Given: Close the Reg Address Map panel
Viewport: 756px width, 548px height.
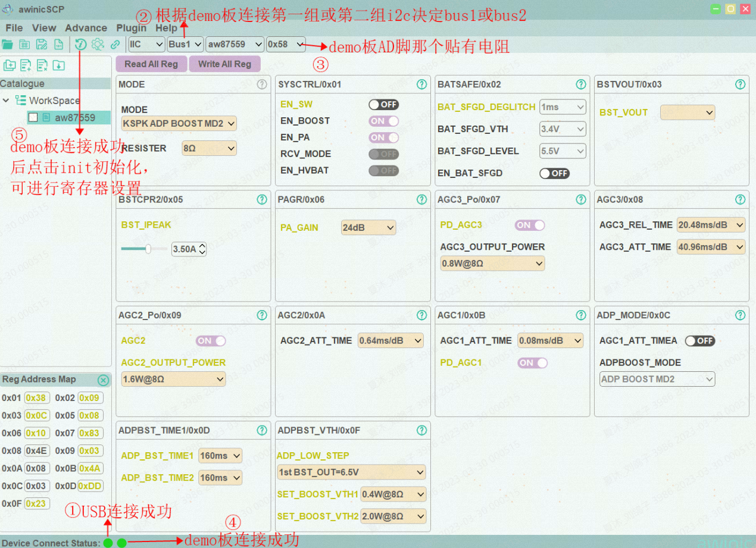Looking at the screenshot, I should point(103,380).
